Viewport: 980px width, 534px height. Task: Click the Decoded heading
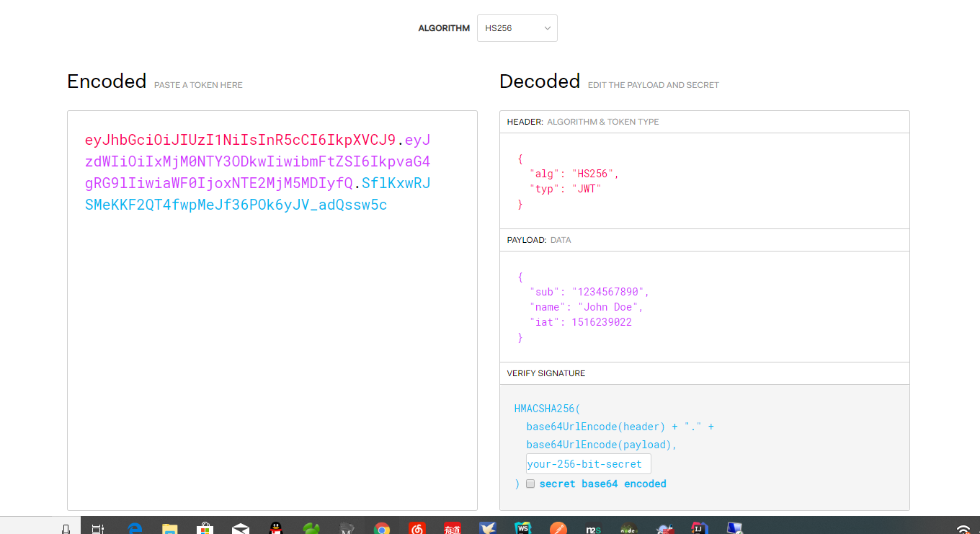click(540, 81)
